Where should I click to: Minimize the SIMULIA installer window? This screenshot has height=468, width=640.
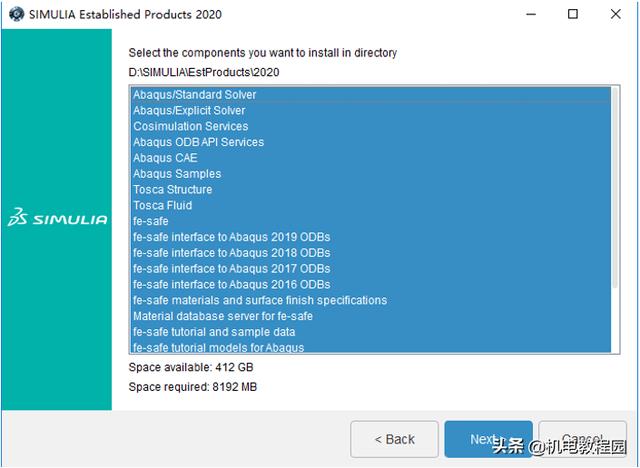pos(531,14)
